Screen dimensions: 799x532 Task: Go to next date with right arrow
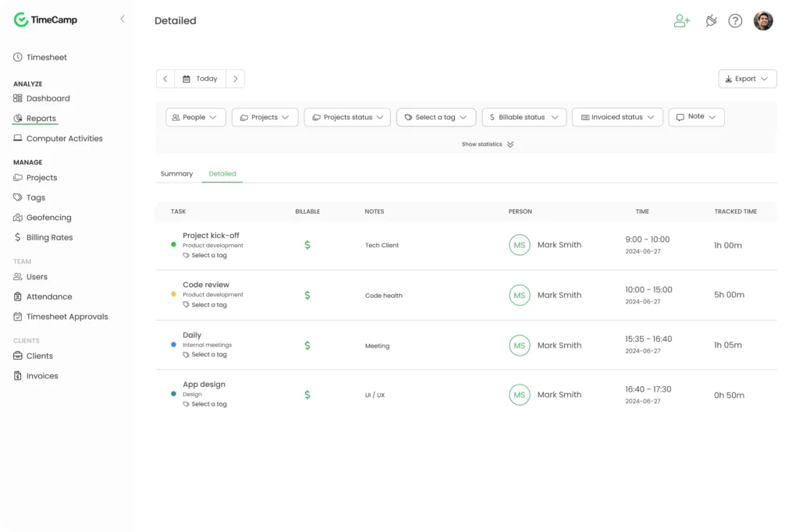236,79
